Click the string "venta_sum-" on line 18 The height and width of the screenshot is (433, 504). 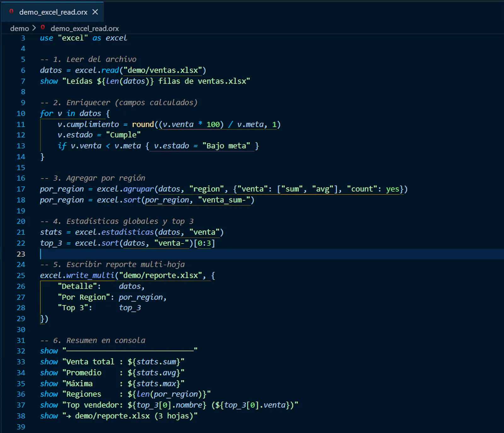(x=224, y=200)
